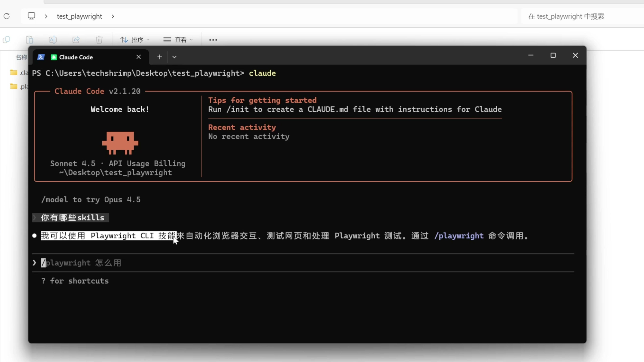Click the paste clipboard icon
Image resolution: width=644 pixels, height=362 pixels.
[x=30, y=40]
